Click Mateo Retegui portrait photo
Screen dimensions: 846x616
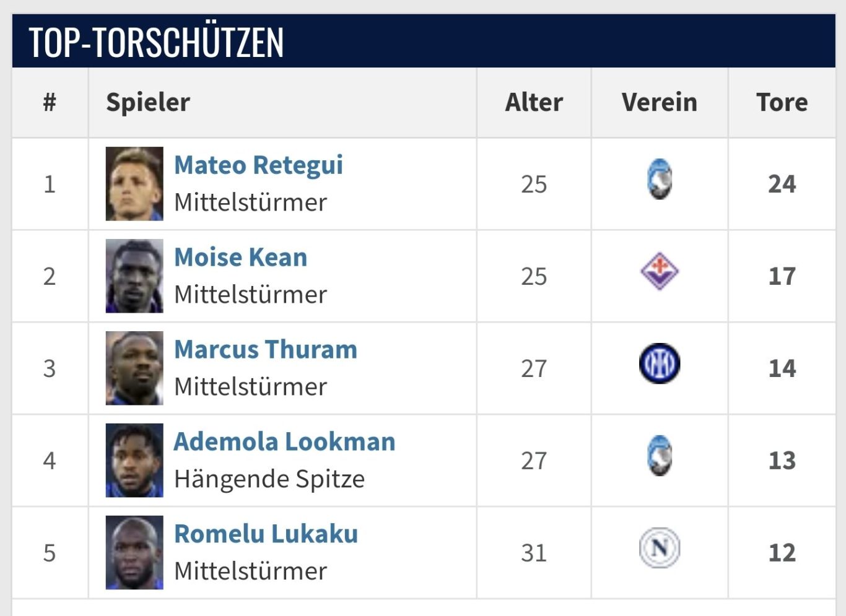134,184
